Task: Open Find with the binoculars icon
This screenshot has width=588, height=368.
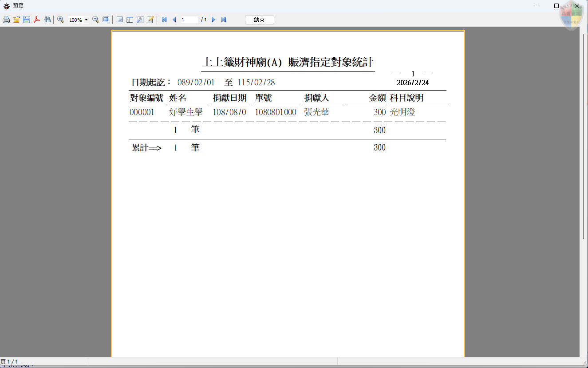Action: pos(47,20)
